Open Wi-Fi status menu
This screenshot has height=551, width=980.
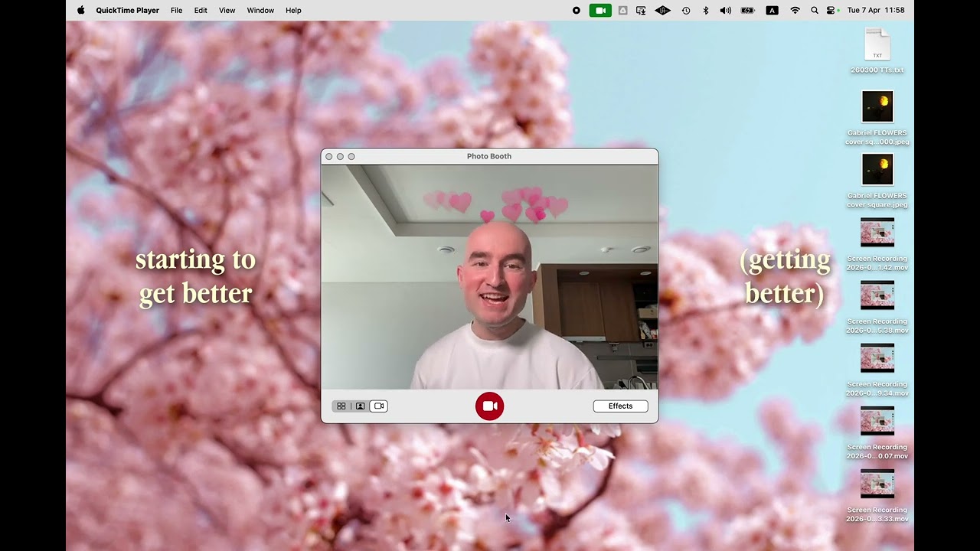tap(795, 11)
